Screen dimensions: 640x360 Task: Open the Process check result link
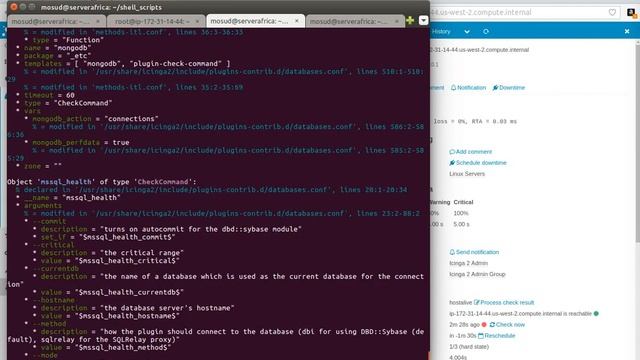pyautogui.click(x=507, y=302)
